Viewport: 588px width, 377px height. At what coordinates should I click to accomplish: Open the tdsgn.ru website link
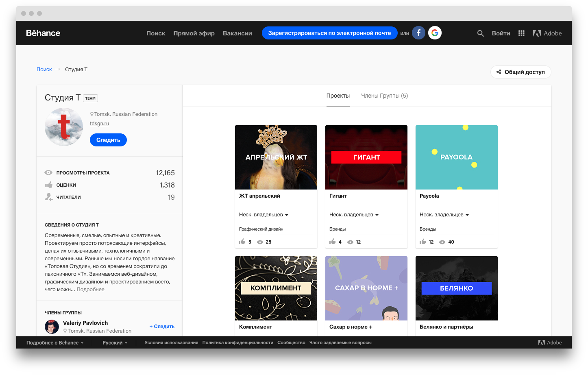click(x=100, y=124)
